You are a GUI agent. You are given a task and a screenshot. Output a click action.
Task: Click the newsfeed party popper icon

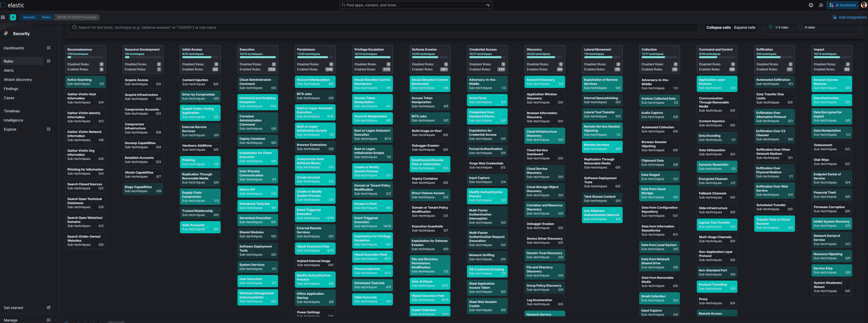(821, 5)
